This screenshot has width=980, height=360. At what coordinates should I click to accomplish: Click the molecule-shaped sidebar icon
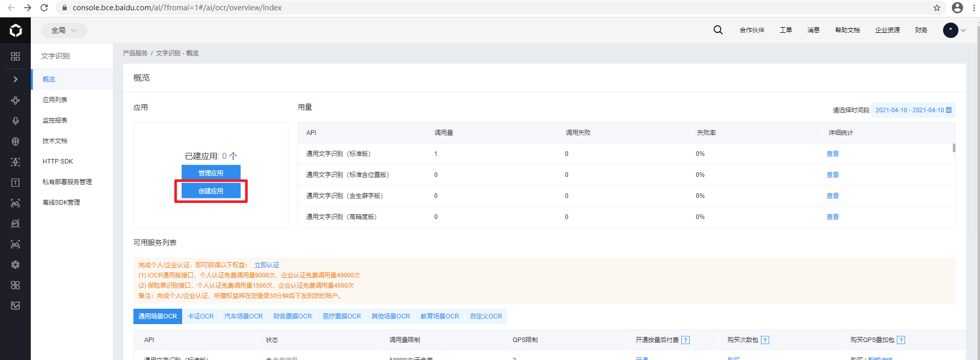click(x=15, y=101)
